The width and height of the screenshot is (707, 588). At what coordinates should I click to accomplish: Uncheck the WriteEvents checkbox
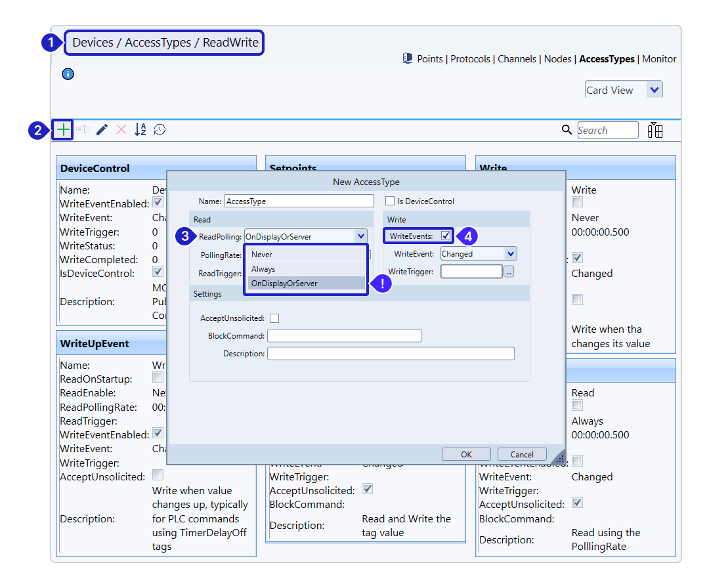(x=446, y=236)
